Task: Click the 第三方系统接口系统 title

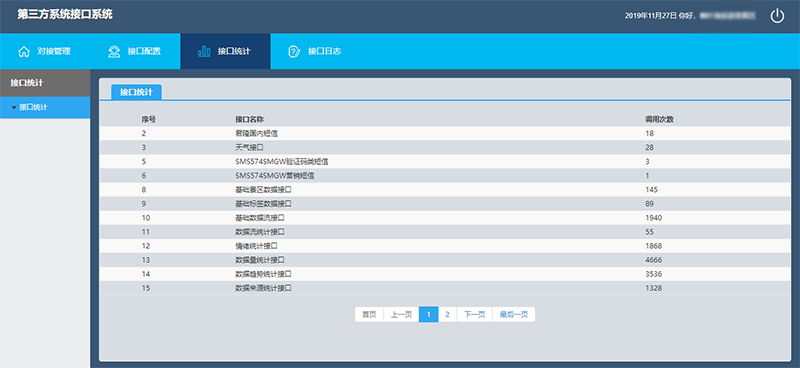Action: point(65,15)
